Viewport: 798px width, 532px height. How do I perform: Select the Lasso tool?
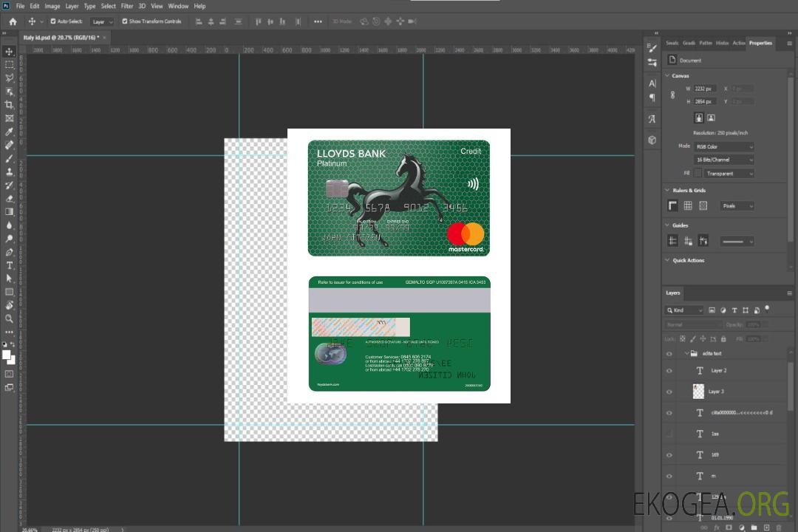9,78
